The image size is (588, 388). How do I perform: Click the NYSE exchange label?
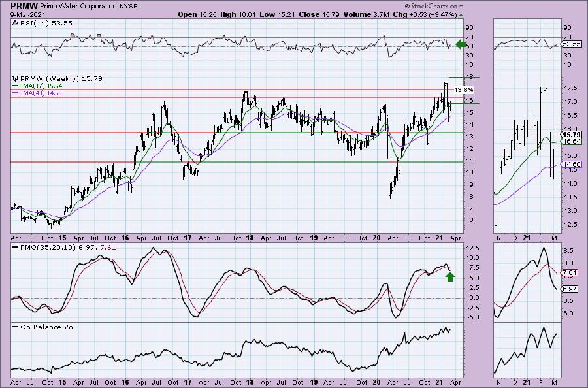pyautogui.click(x=128, y=7)
